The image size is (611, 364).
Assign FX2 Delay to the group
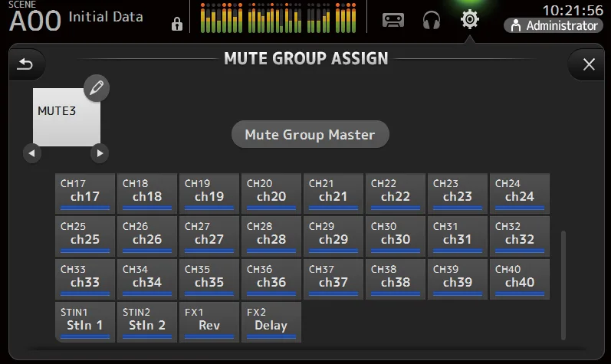click(x=271, y=322)
